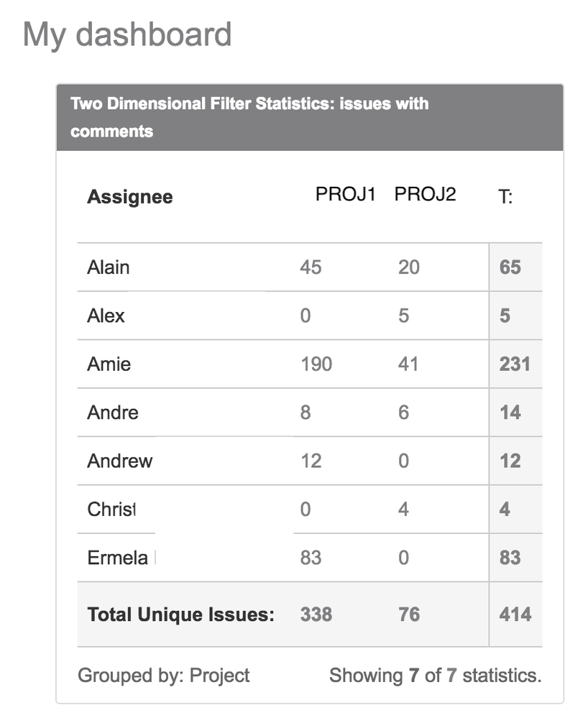This screenshot has height=718, width=588.
Task: Click the PROJ1 total 338
Action: click(316, 615)
